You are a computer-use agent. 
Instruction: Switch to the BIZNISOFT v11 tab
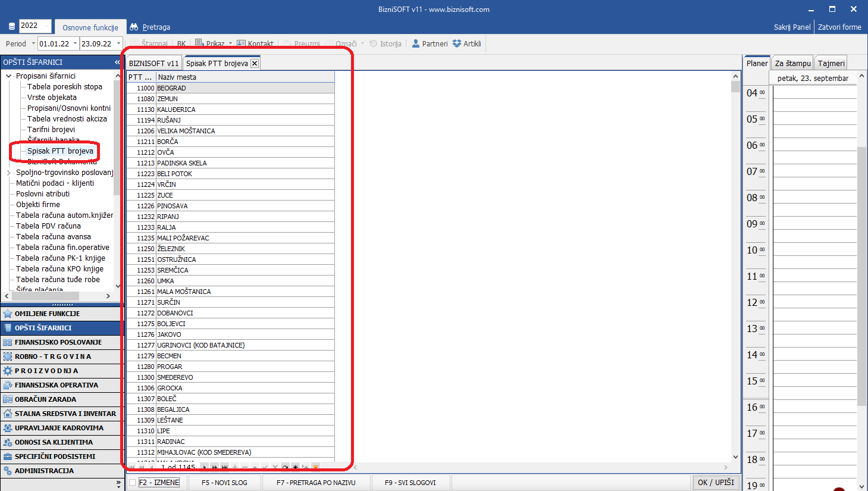coord(153,63)
